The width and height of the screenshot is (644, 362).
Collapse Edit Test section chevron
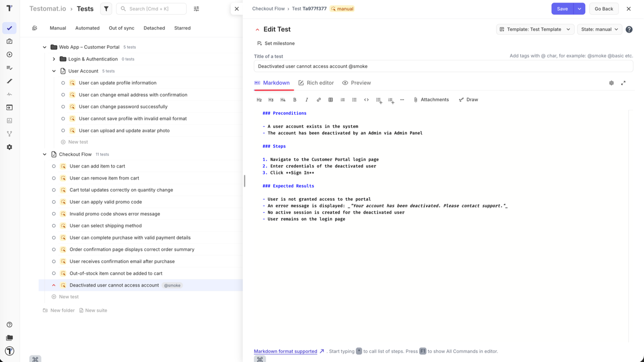pos(258,30)
